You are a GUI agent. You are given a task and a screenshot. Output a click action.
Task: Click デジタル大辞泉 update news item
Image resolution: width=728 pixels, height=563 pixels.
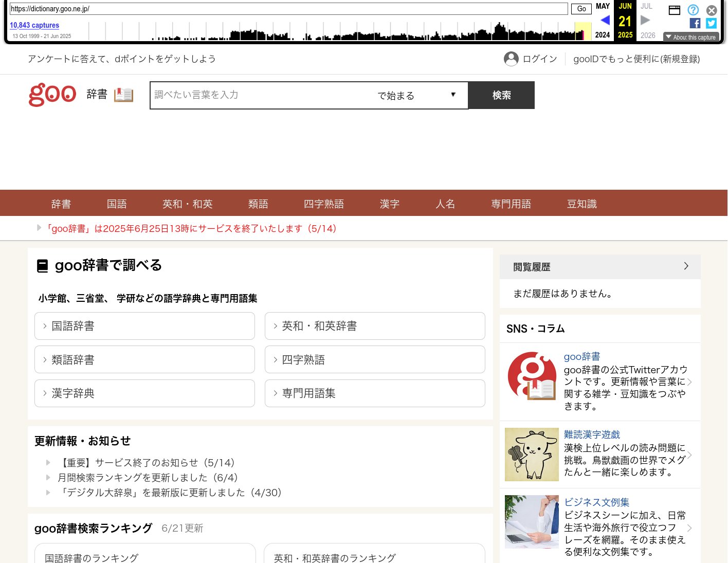pyautogui.click(x=171, y=493)
